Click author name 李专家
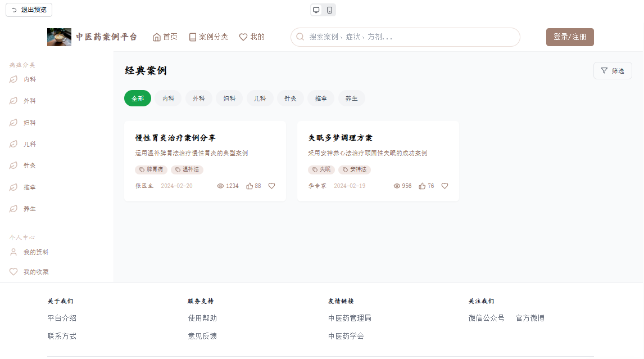The image size is (644, 359). click(x=317, y=186)
